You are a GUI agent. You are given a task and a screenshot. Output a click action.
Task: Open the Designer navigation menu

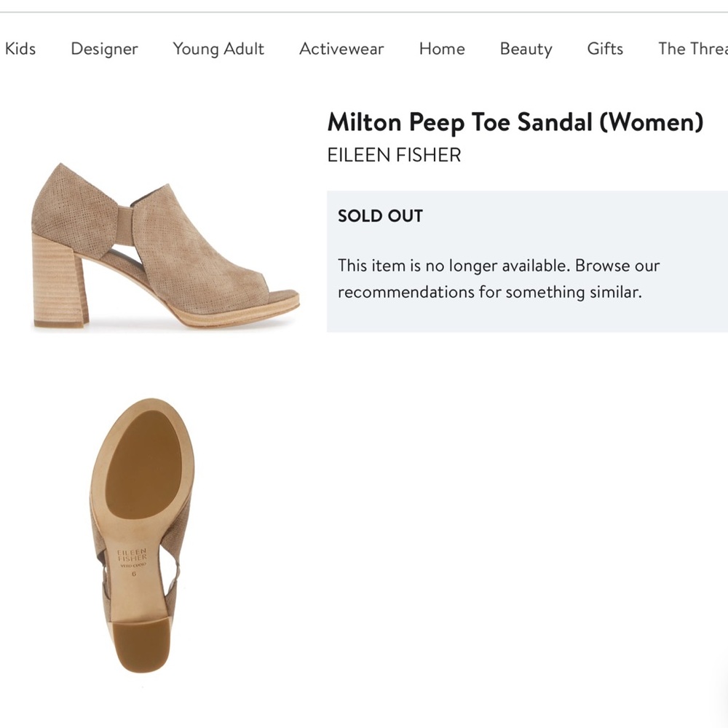(x=103, y=49)
